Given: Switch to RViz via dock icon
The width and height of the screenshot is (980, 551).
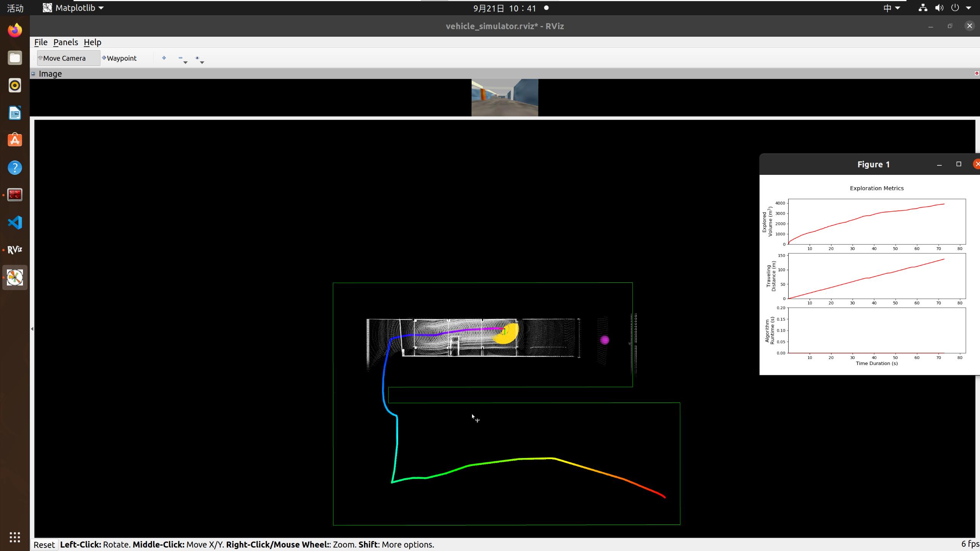Looking at the screenshot, I should tap(15, 250).
